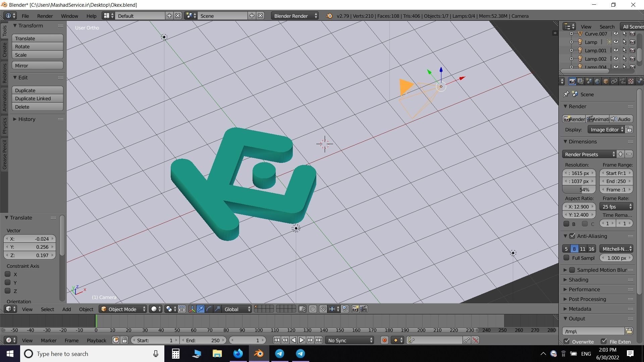Select the scale manipulator icon
644x362 pixels.
click(x=217, y=309)
